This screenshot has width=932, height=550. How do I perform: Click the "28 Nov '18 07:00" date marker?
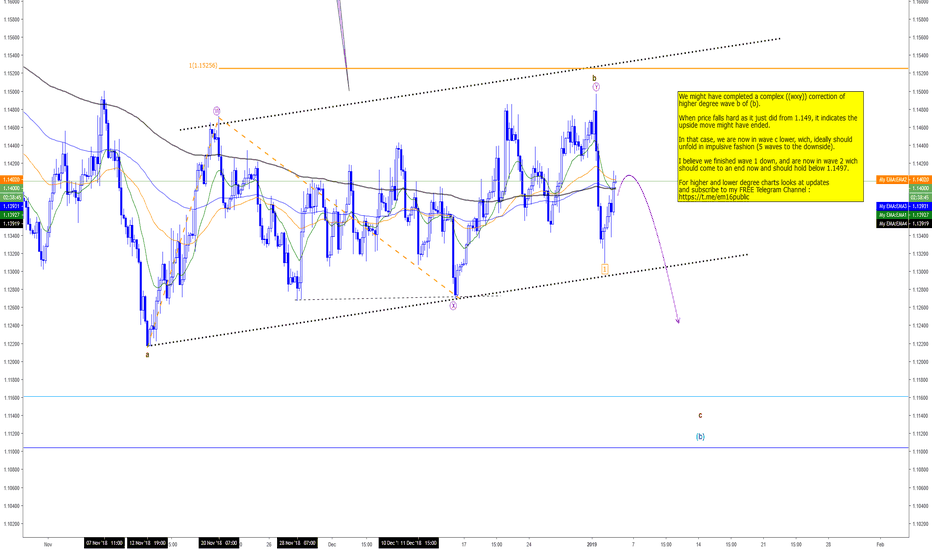[298, 543]
